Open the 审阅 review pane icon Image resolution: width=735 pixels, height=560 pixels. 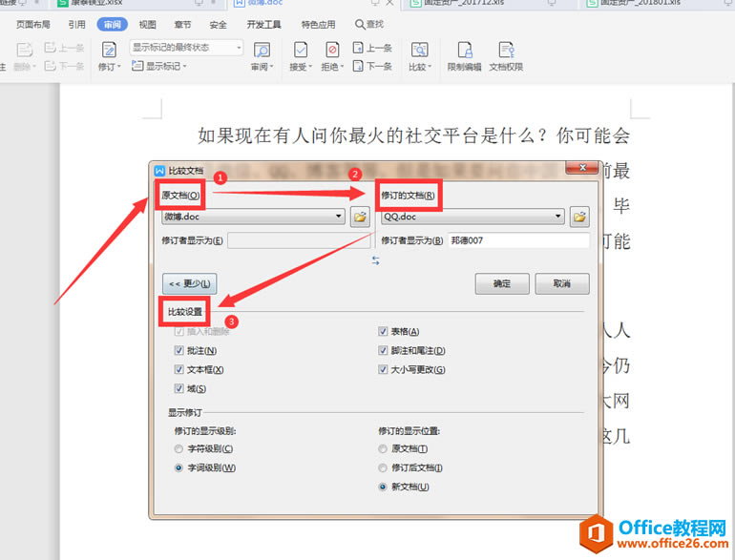tap(262, 50)
